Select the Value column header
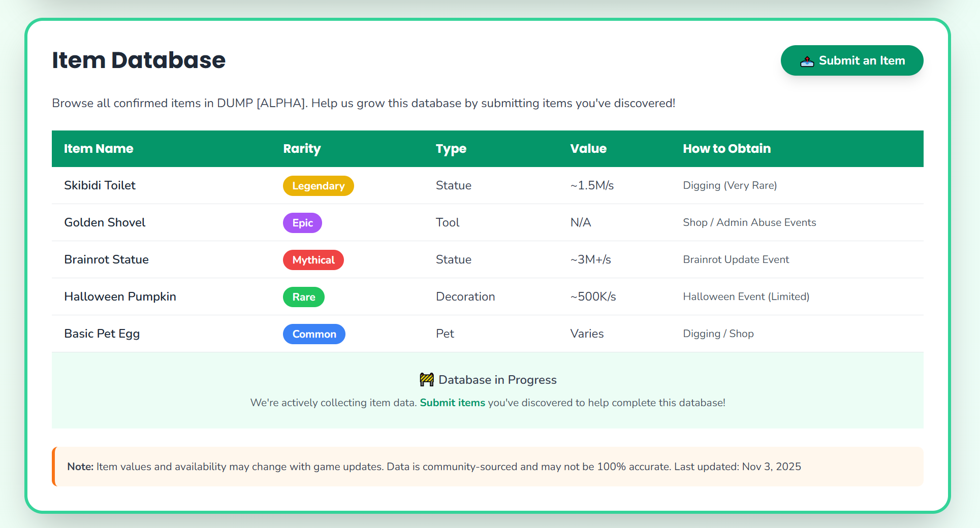This screenshot has height=528, width=980. pos(588,149)
